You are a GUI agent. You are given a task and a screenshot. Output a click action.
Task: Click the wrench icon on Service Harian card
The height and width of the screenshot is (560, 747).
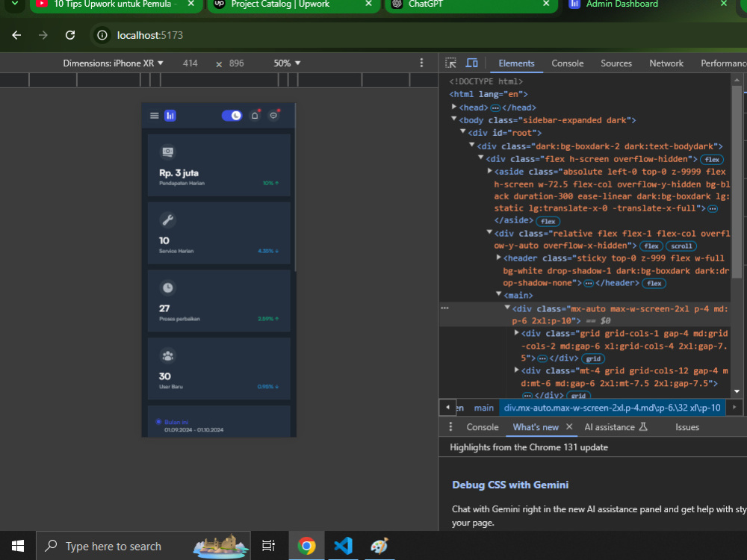167,220
